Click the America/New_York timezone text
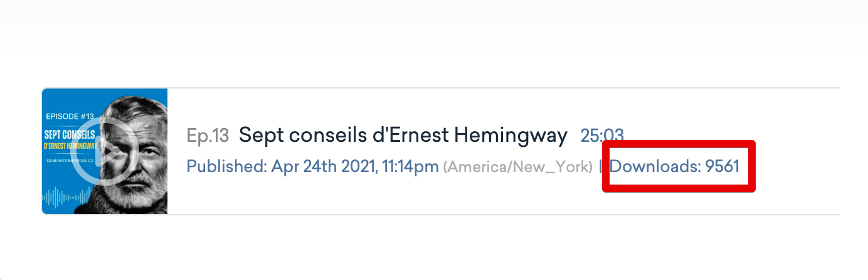Viewport: 868px width, 280px height. tap(518, 167)
